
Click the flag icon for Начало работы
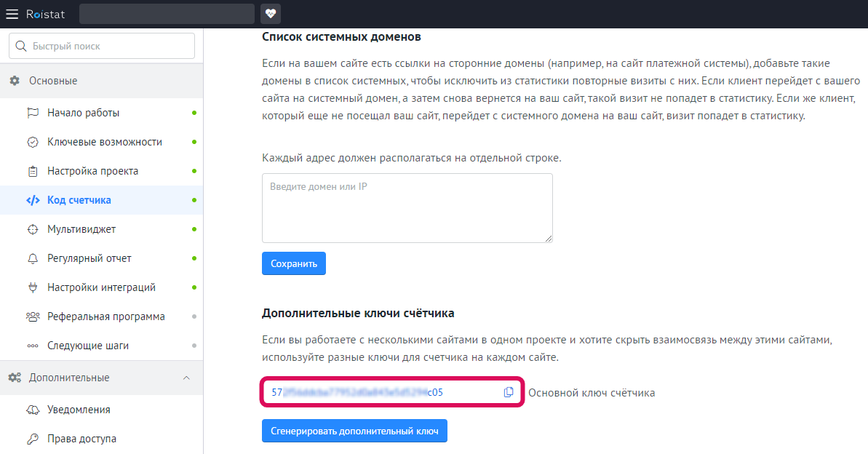point(33,113)
